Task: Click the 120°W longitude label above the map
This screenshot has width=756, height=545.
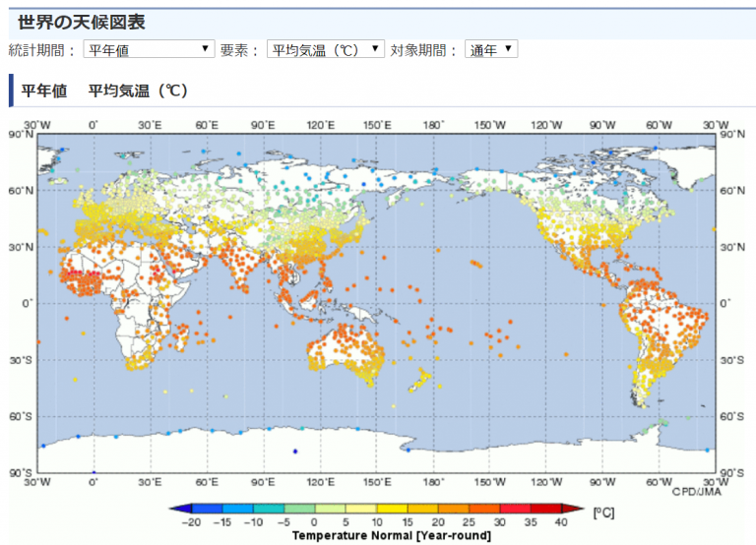Action: (x=546, y=125)
